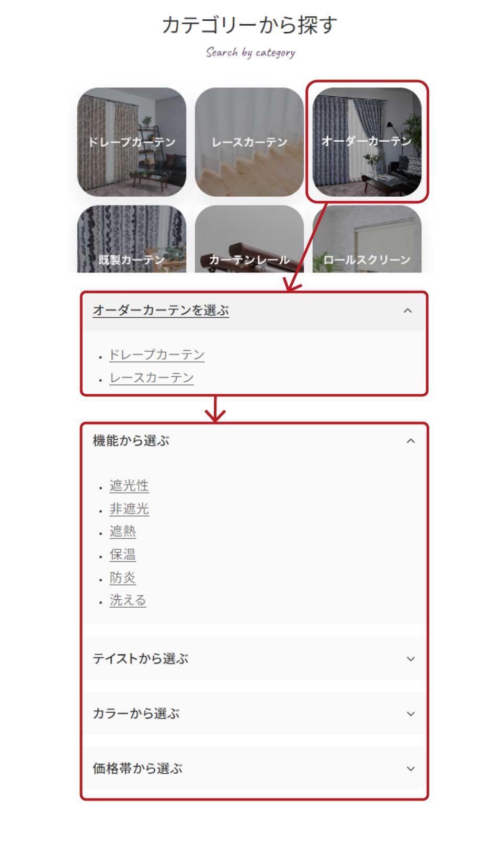Screen dimensions: 502x868
Task: Open the 既製カーテン category tile
Action: pos(132,239)
